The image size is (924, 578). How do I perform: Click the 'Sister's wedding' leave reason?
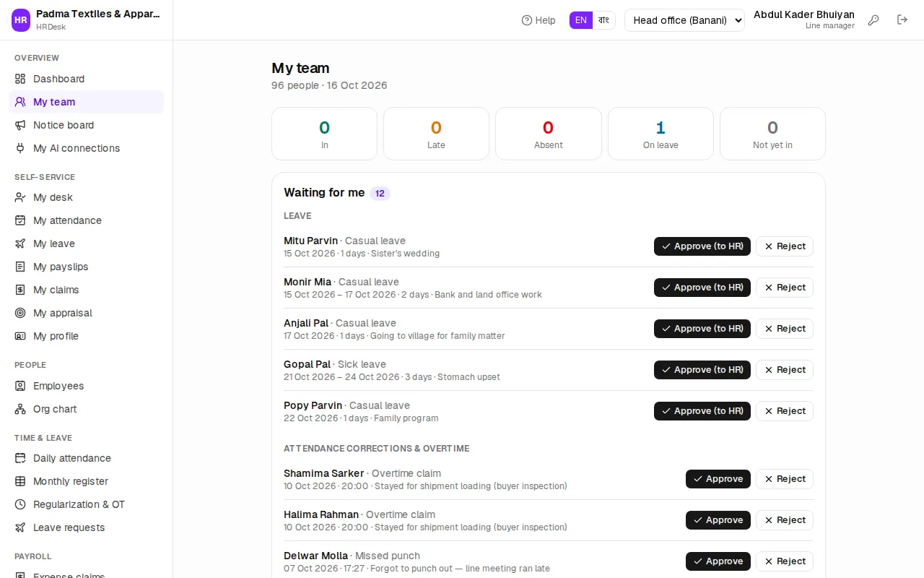tap(405, 254)
